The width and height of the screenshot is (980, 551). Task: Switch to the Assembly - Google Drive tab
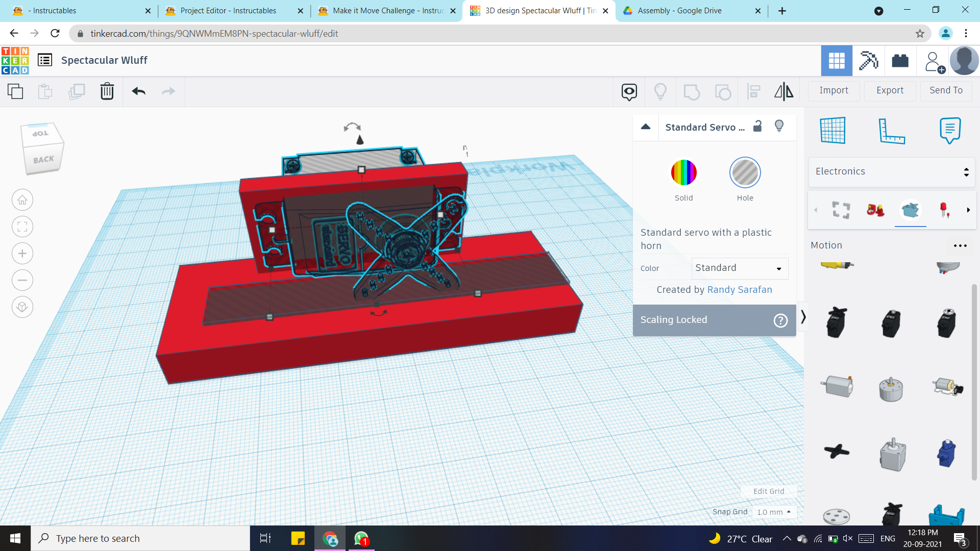pos(679,11)
